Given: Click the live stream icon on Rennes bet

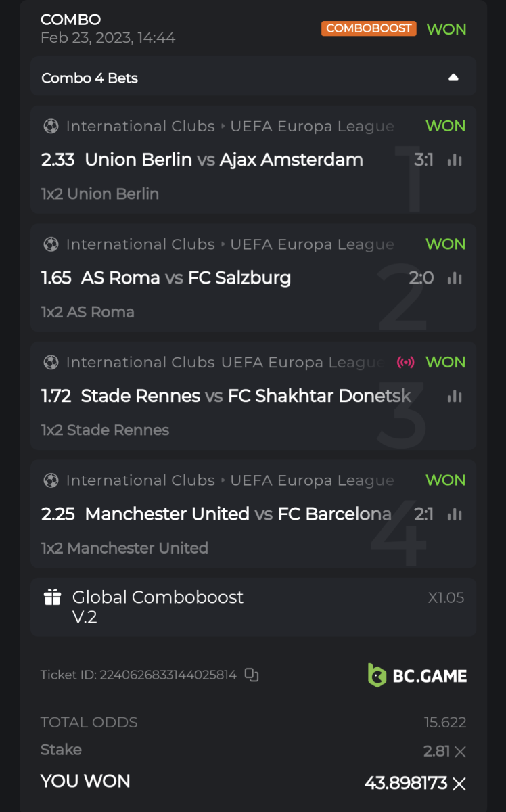Looking at the screenshot, I should coord(405,362).
